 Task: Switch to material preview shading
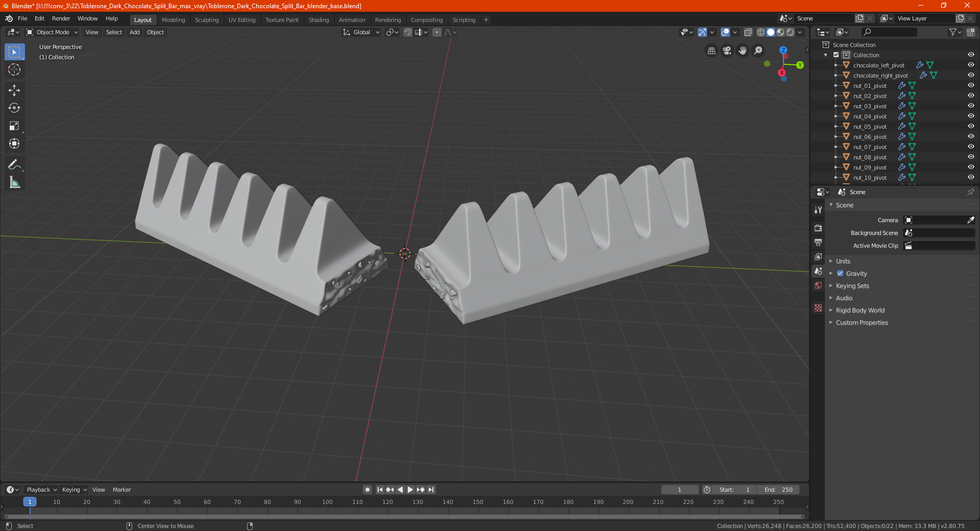pyautogui.click(x=780, y=32)
